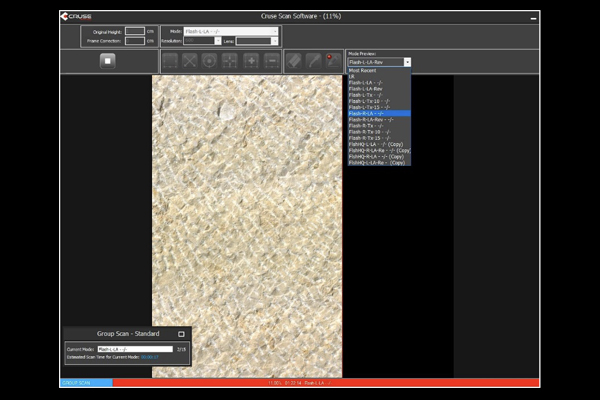
Task: Collapse the Mode Preview dropdown arrow
Action: 407,62
